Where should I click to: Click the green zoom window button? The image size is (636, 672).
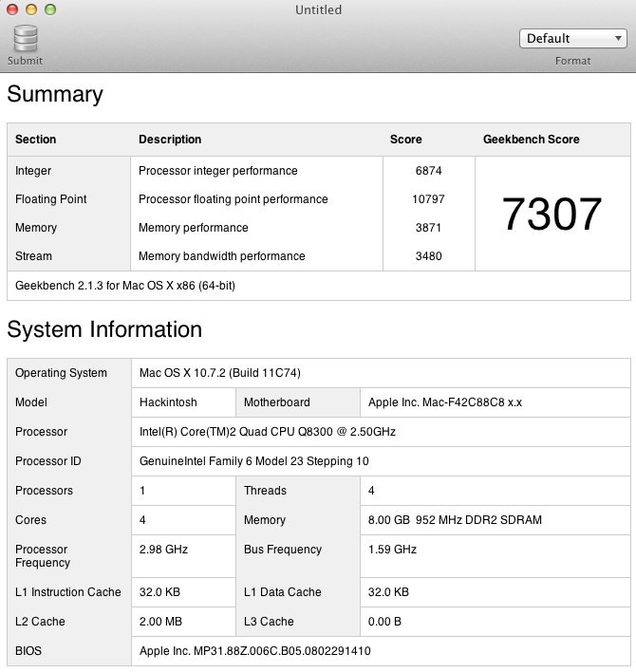50,9
